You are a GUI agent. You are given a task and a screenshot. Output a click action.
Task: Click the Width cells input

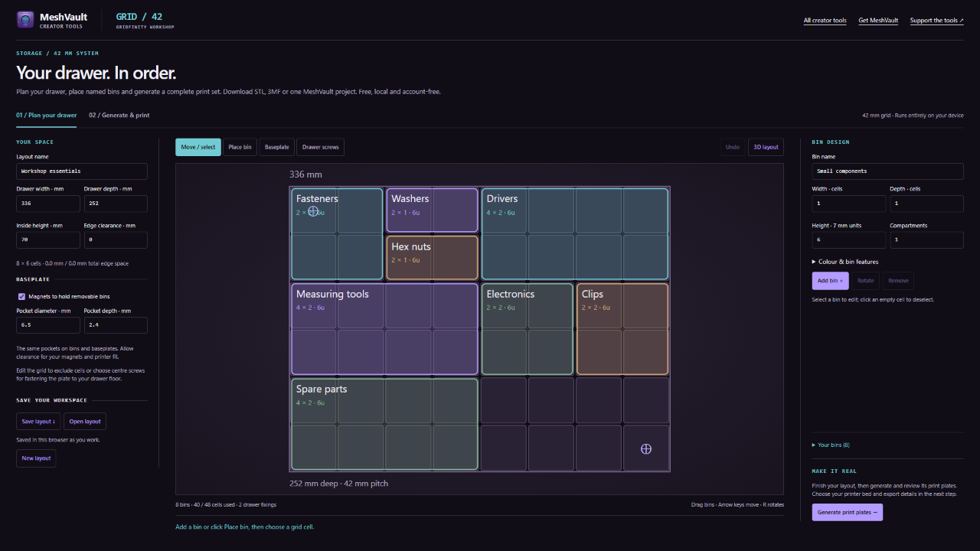click(849, 204)
